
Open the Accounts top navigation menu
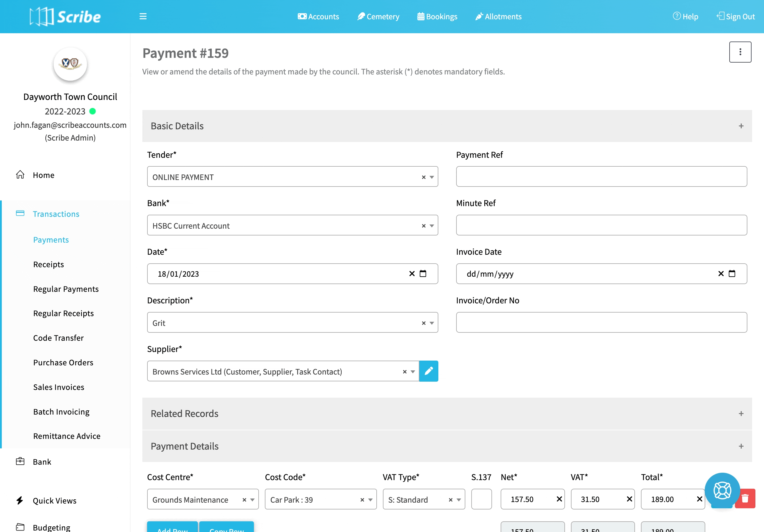coord(318,16)
